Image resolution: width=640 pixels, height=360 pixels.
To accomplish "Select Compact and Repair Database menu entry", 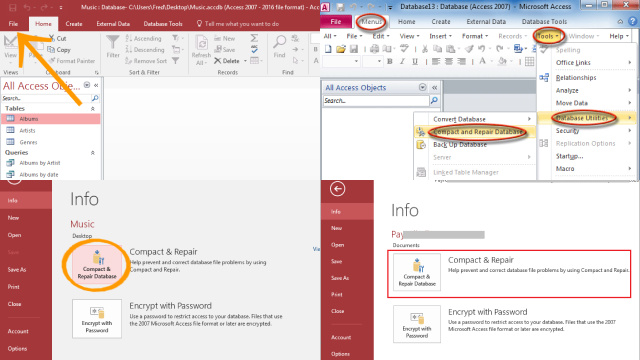I will click(478, 132).
